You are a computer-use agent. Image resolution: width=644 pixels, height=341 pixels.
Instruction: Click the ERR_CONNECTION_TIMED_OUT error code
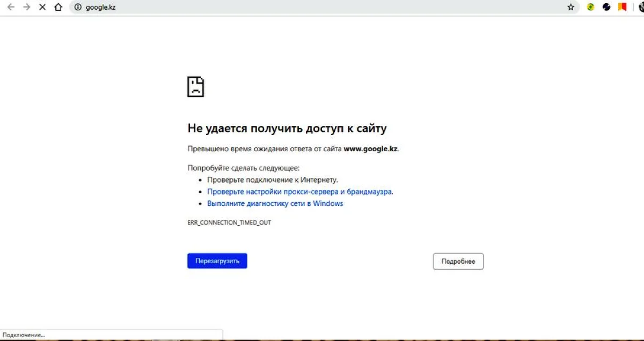229,222
